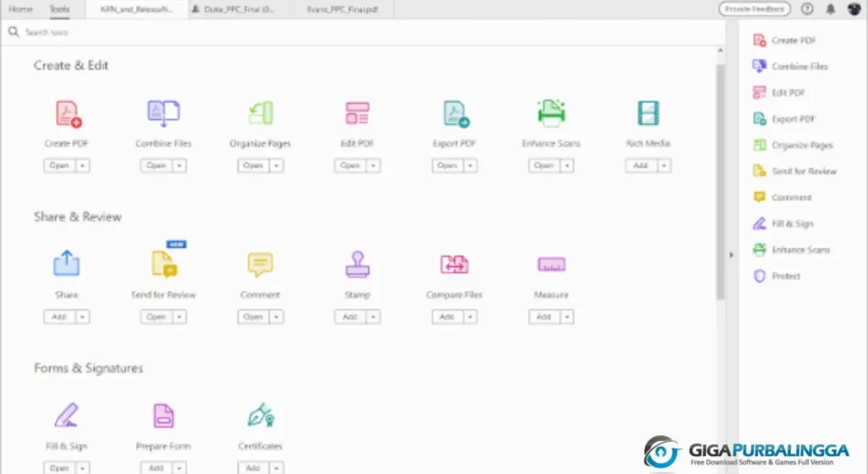Screen dimensions: 868x474
Task: Click the tools list vertical scrollbar
Action: tap(721, 183)
